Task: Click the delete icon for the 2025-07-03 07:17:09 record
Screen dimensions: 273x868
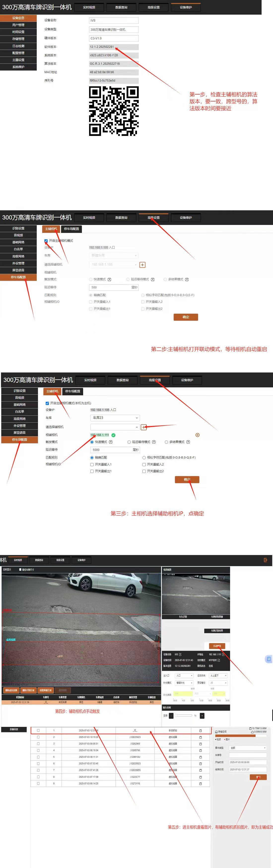Action: (x=201, y=777)
